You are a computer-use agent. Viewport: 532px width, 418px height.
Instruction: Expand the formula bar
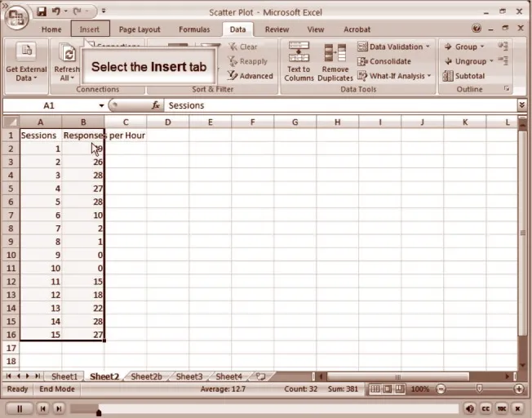[522, 105]
